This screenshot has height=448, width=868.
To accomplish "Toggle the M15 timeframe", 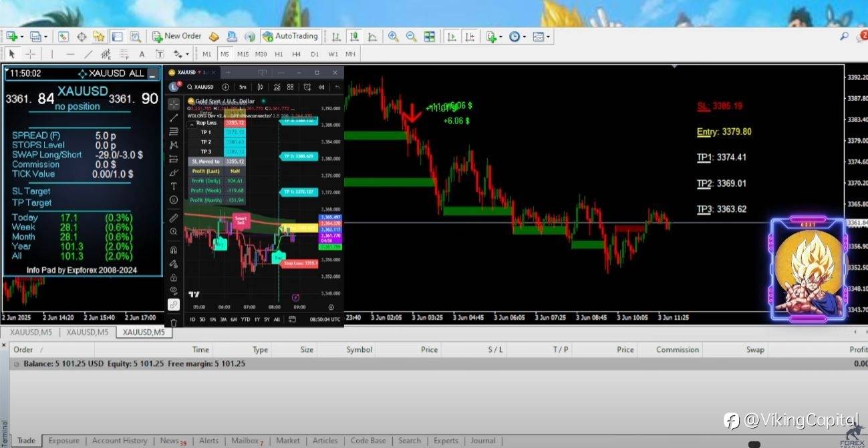I will tap(243, 54).
